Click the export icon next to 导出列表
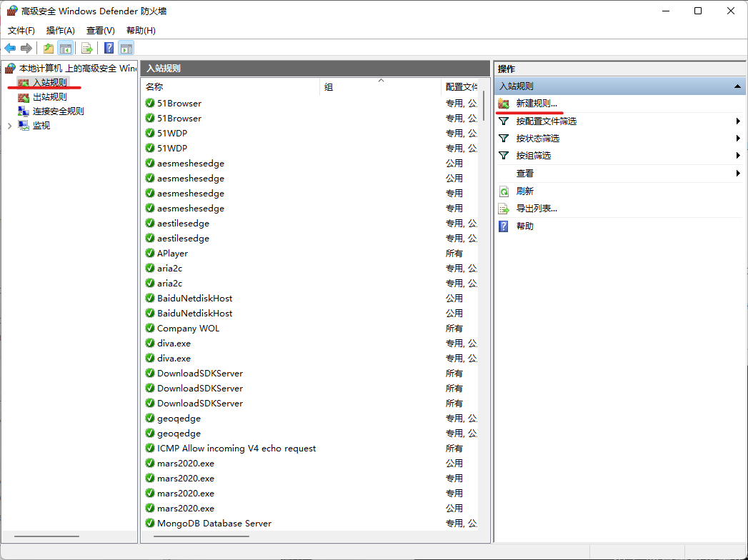The width and height of the screenshot is (748, 560). (x=504, y=209)
